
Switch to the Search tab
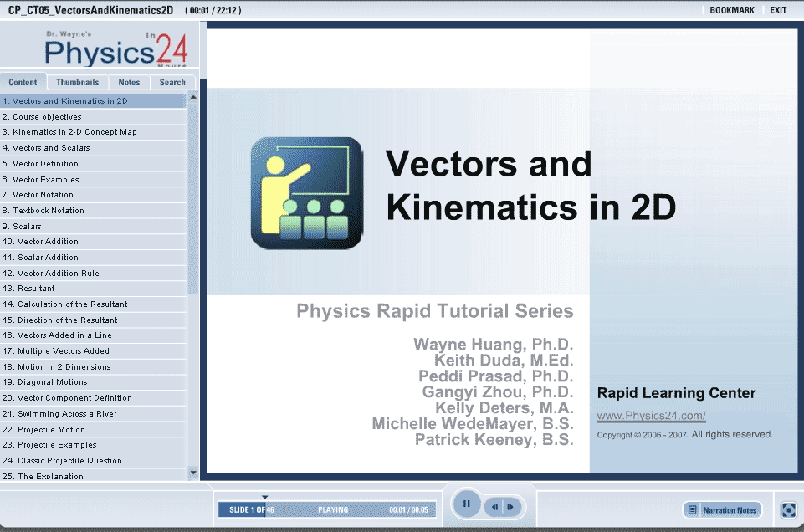pos(172,82)
